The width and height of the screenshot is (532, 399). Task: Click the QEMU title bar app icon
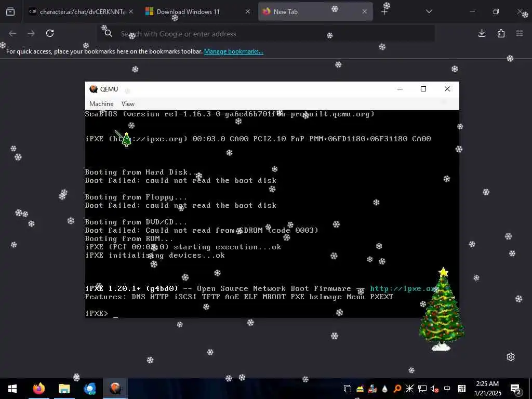pyautogui.click(x=94, y=89)
